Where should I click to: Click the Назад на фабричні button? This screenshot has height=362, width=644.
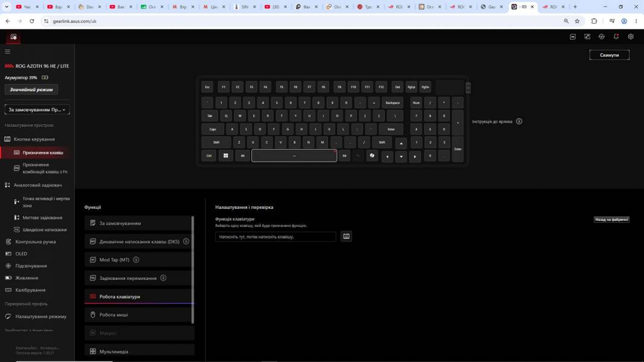point(611,220)
